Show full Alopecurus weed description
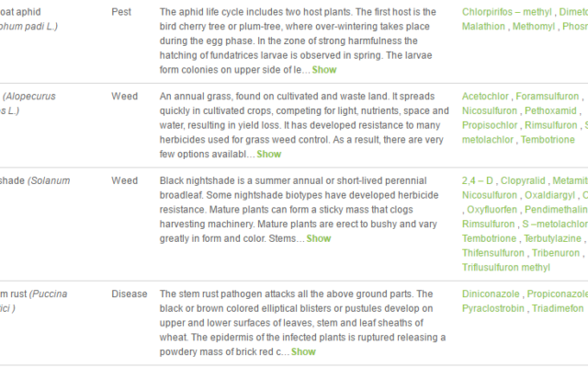 tap(269, 155)
